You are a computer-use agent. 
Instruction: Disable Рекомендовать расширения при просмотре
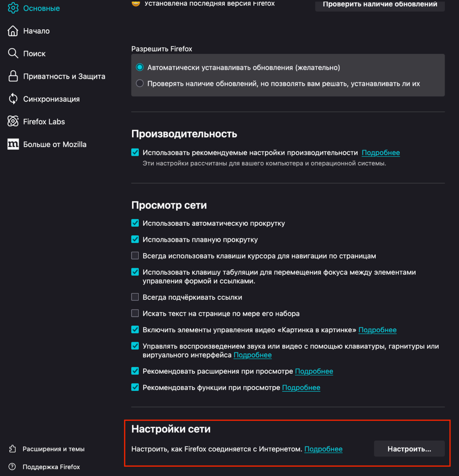(x=135, y=371)
